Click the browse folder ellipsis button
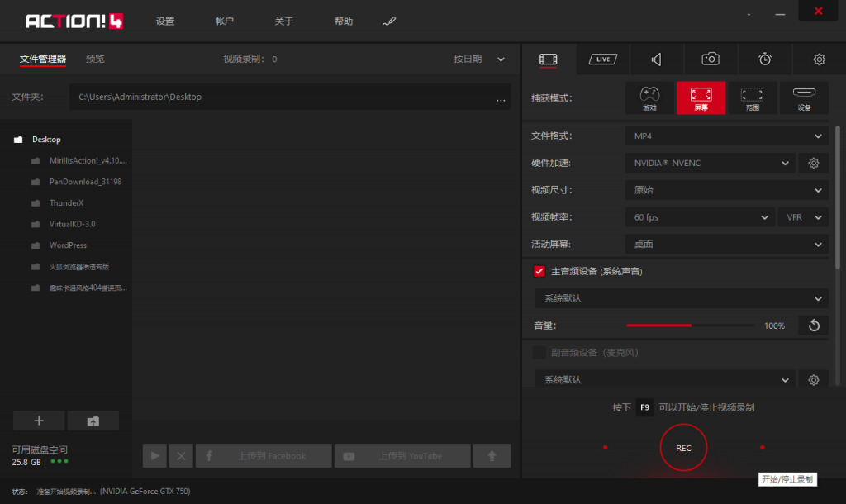The height and width of the screenshot is (504, 846). tap(501, 97)
